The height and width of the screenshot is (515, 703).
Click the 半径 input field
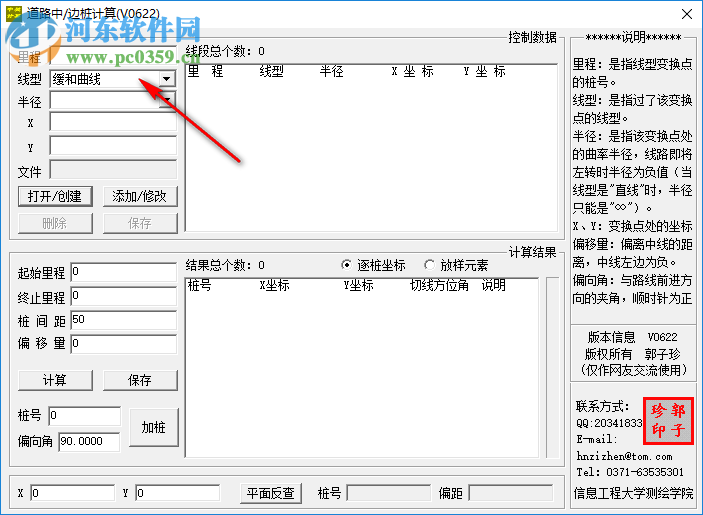point(105,100)
